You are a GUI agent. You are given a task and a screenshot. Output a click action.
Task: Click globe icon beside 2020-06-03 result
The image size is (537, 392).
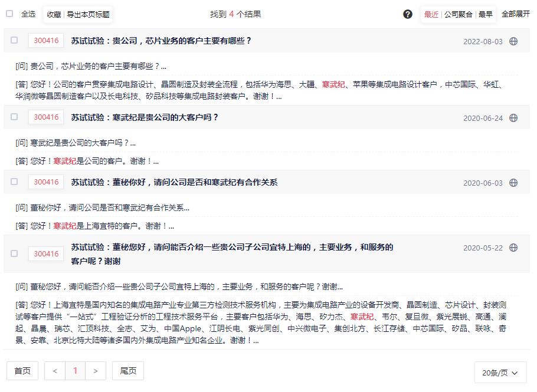513,183
